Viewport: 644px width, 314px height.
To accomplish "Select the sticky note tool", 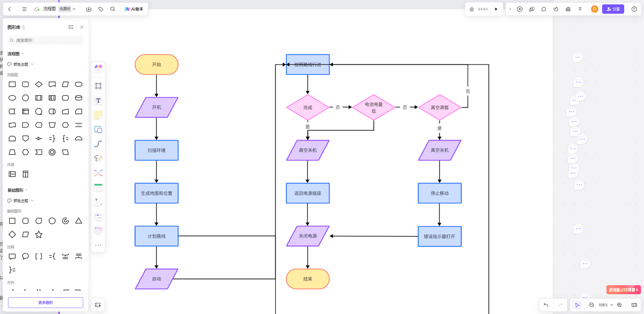I will [98, 115].
